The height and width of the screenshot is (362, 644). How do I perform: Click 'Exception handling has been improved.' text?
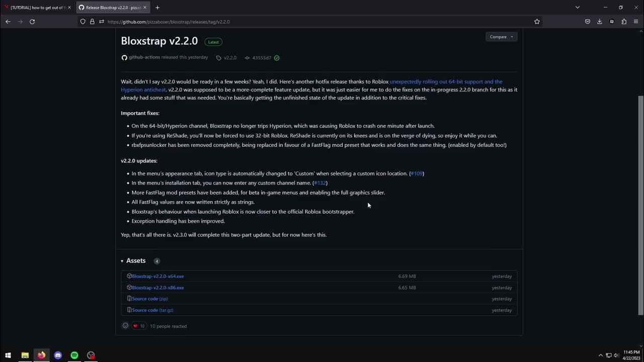point(178,221)
